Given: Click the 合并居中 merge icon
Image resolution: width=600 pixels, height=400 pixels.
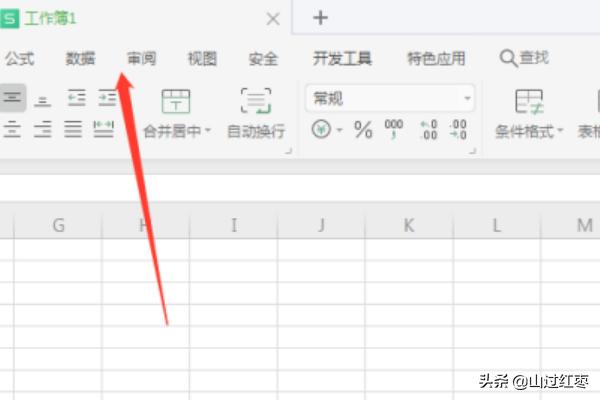Looking at the screenshot, I should (176, 101).
